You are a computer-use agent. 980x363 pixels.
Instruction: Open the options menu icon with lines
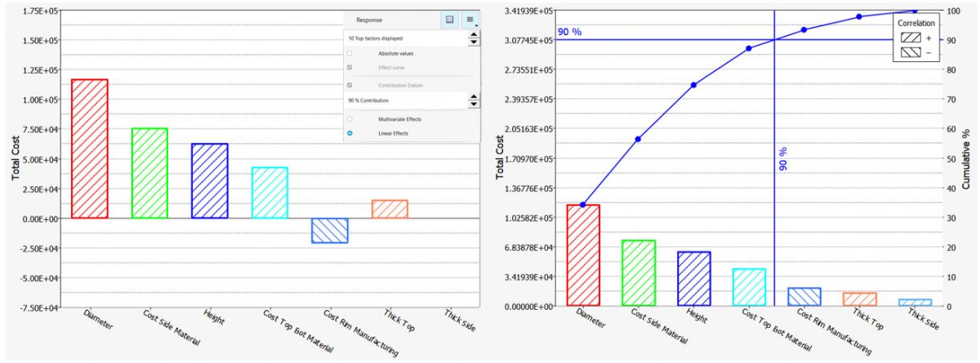470,19
